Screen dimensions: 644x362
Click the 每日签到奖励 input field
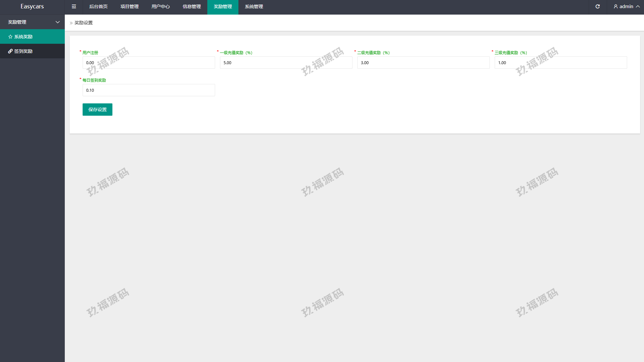point(149,90)
